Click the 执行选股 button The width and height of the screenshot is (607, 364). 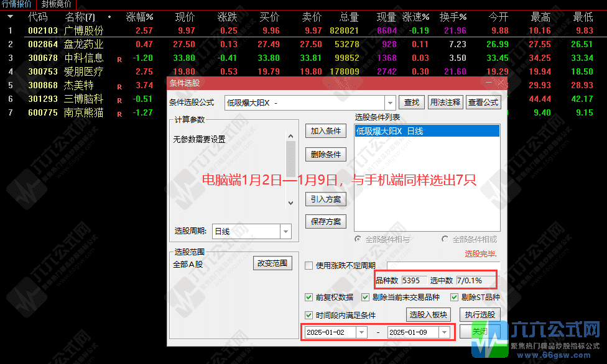pyautogui.click(x=480, y=314)
